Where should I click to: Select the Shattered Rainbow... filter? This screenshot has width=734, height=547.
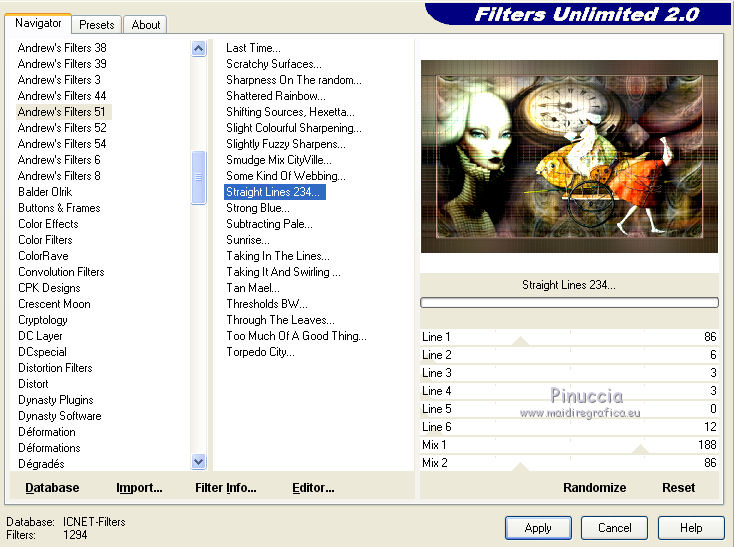276,95
